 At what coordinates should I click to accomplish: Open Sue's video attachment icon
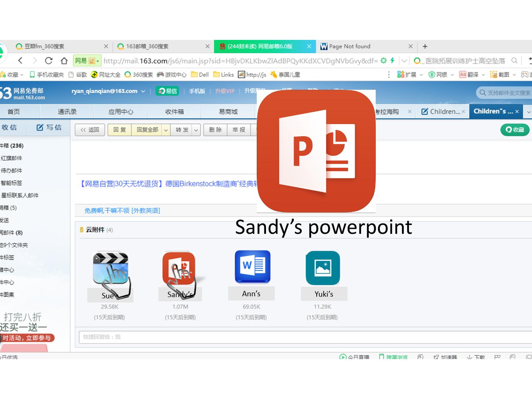click(110, 268)
